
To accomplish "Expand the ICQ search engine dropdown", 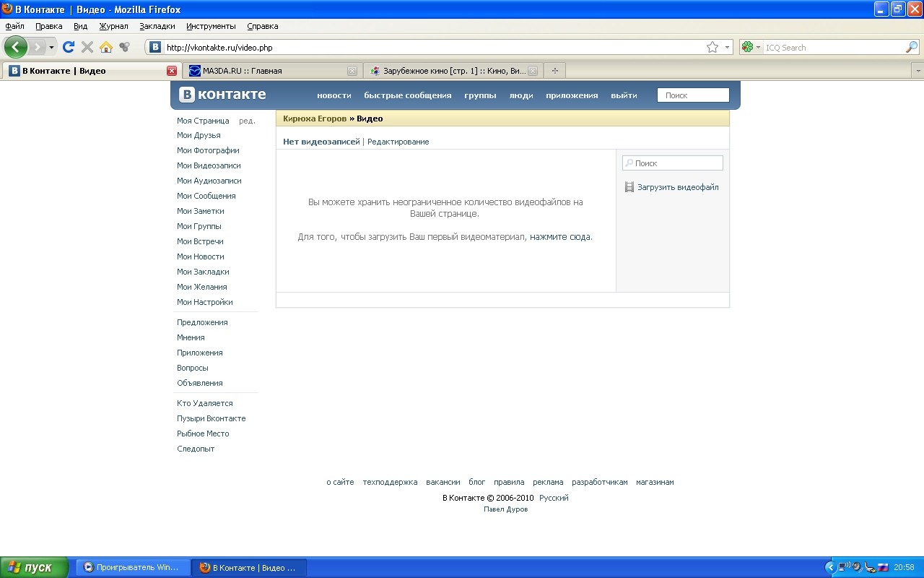I will click(x=751, y=47).
